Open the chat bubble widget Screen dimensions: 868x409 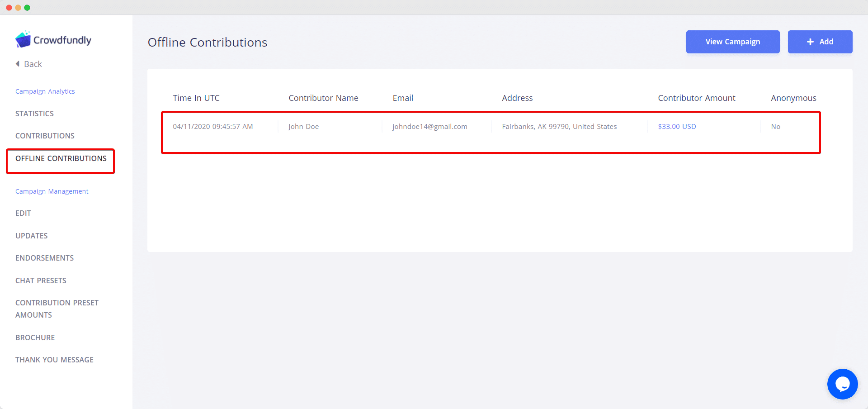[x=842, y=384]
